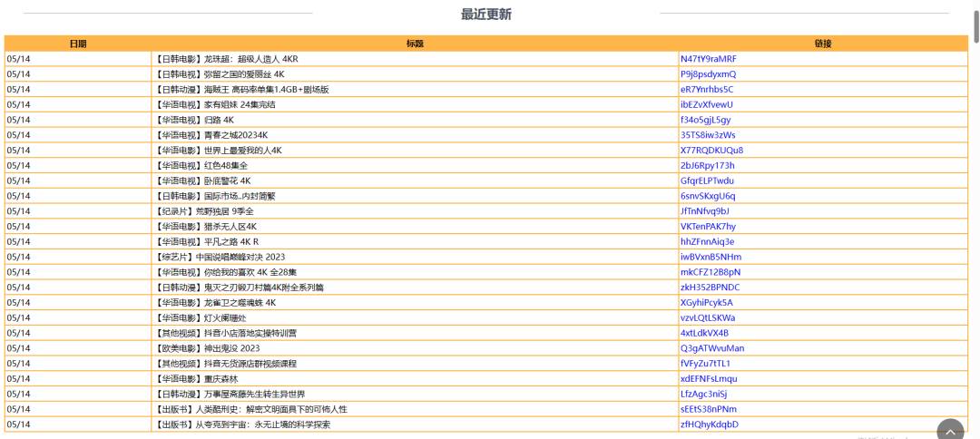The height and width of the screenshot is (439, 980).
Task: Click the 链接 column header
Action: coord(823,44)
